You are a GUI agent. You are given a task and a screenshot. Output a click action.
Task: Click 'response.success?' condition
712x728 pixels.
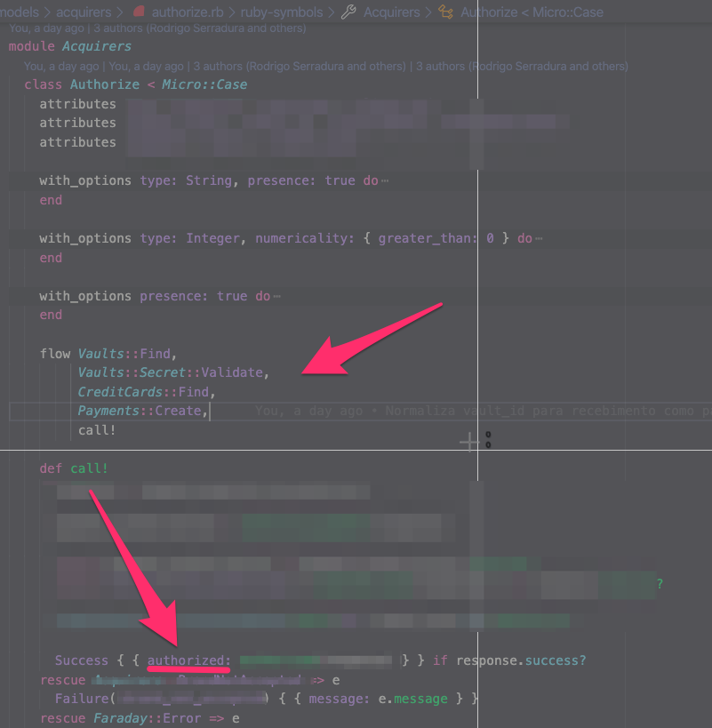(x=521, y=660)
